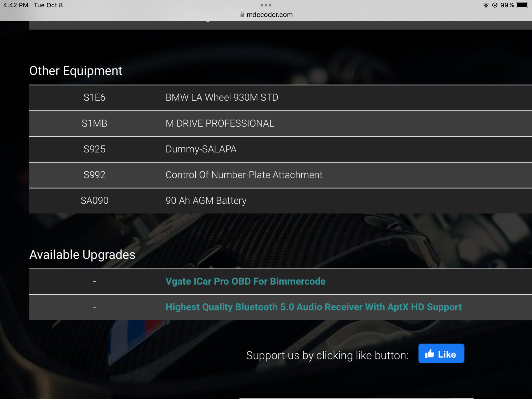Image resolution: width=532 pixels, height=399 pixels.
Task: Select the 90 Ah AGM Battery text
Action: tap(206, 201)
